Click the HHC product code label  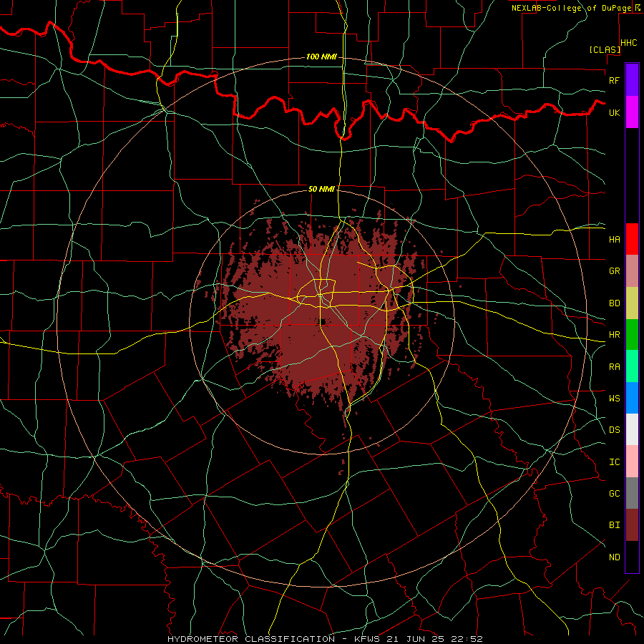[628, 43]
